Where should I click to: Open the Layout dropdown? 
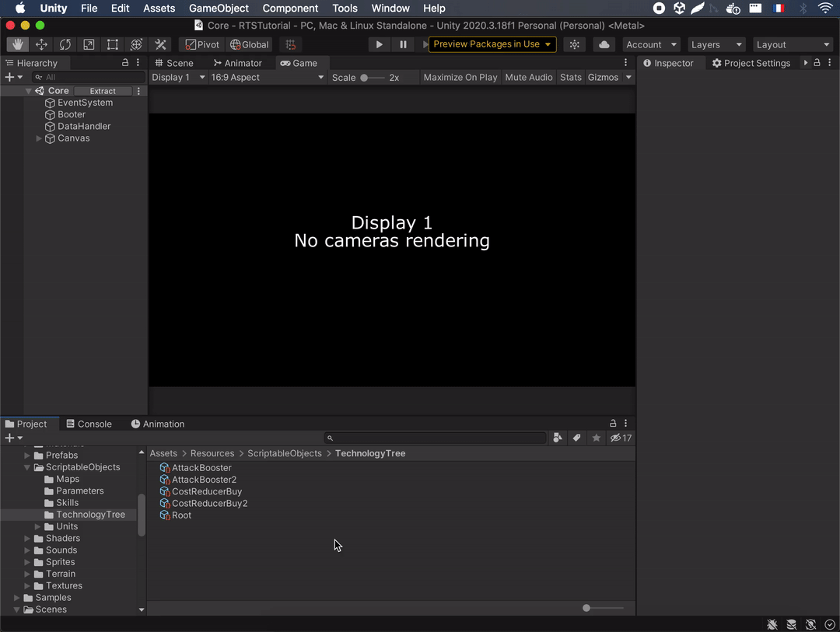pos(793,44)
